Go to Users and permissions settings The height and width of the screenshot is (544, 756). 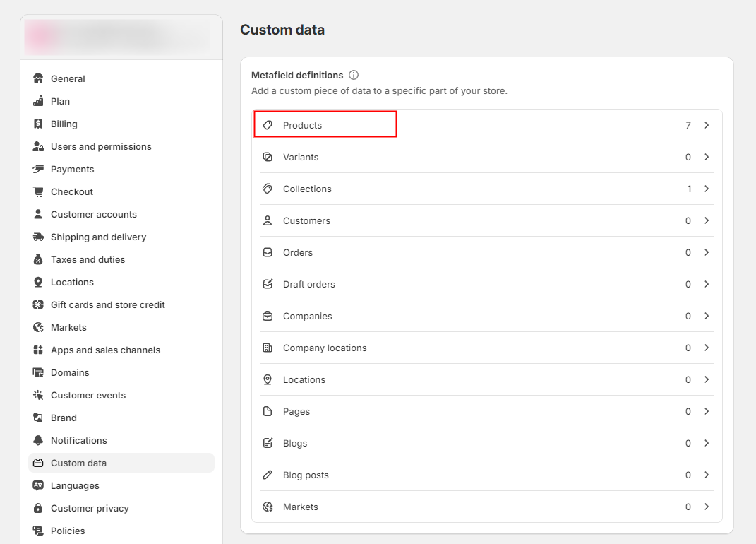pos(101,146)
